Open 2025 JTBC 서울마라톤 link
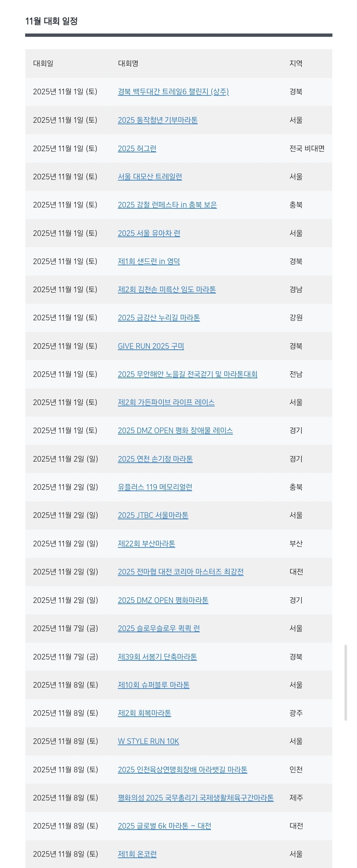This screenshot has width=357, height=868. [x=153, y=515]
